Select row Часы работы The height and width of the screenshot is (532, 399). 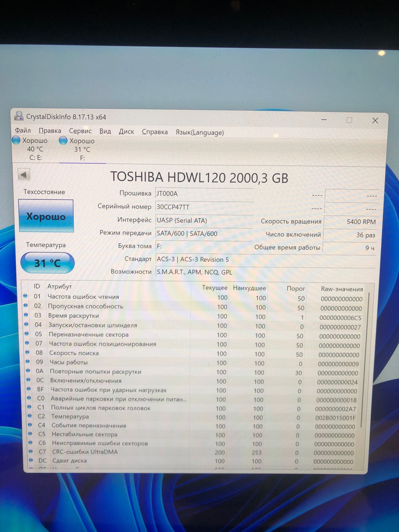point(193,363)
